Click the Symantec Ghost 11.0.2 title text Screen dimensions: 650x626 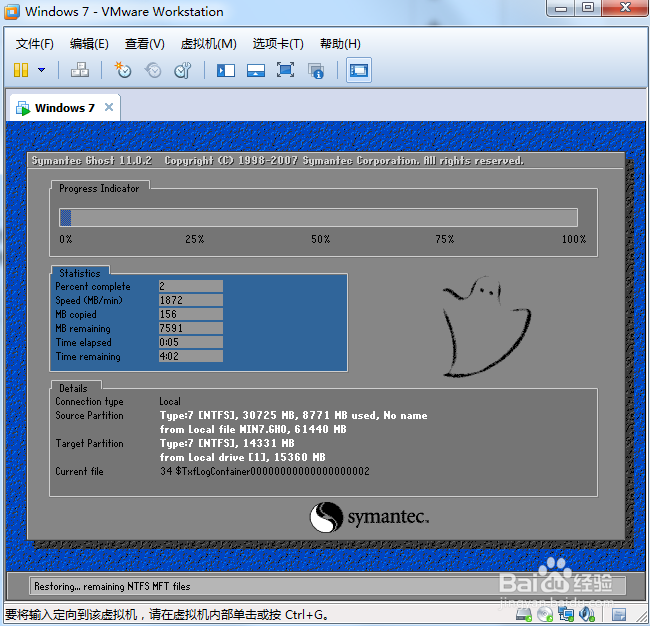tap(92, 161)
